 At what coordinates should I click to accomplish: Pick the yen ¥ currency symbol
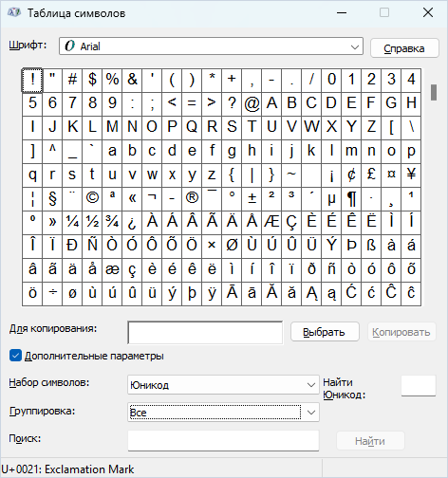point(411,175)
